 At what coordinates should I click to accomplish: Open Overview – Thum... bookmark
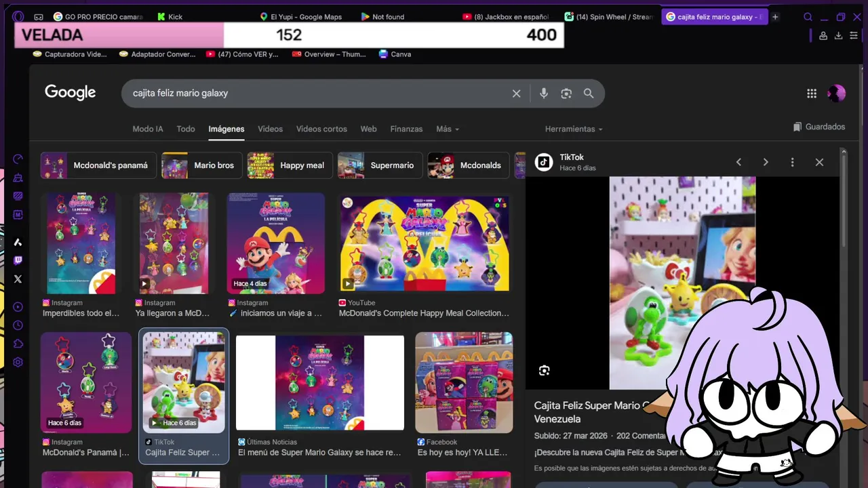pyautogui.click(x=329, y=54)
